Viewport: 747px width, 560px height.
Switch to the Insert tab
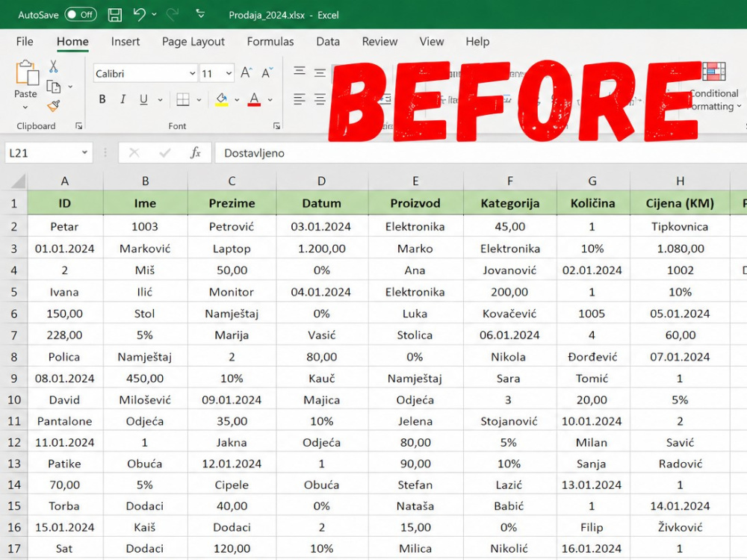point(125,41)
